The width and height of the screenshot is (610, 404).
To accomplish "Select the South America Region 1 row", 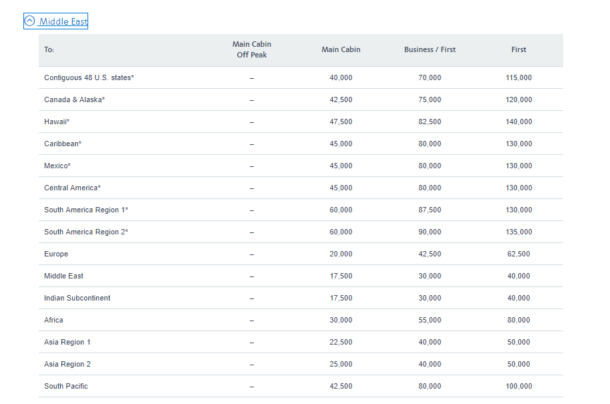I will 301,210.
